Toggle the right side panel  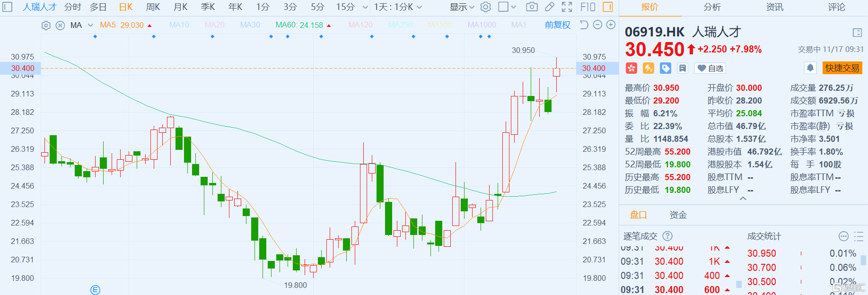tap(608, 7)
